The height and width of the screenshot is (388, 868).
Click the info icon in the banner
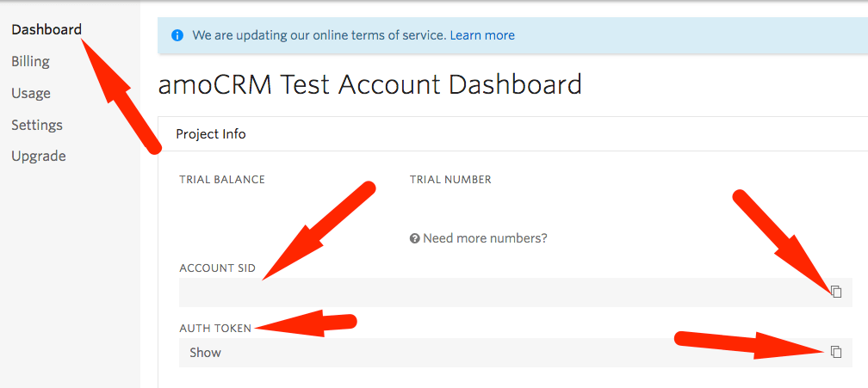(177, 35)
